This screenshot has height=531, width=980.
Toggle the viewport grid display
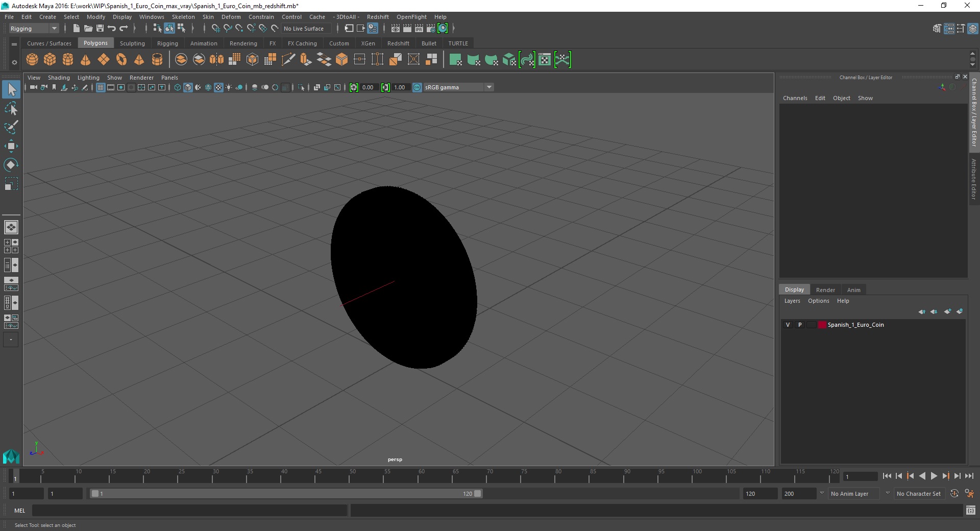point(101,87)
